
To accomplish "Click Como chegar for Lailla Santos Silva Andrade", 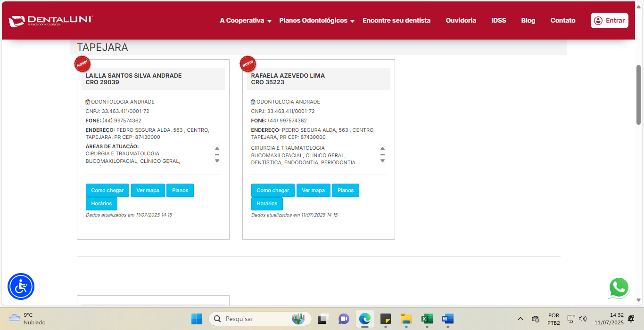I will tap(107, 190).
